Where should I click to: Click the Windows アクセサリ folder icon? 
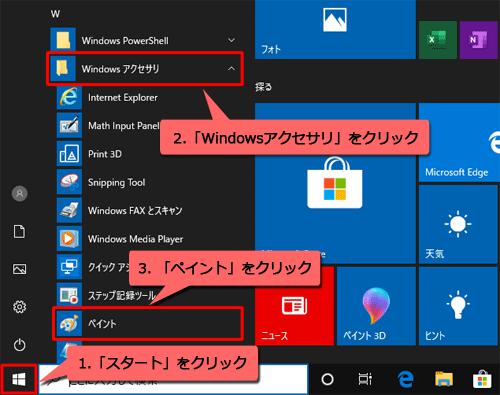[x=63, y=69]
